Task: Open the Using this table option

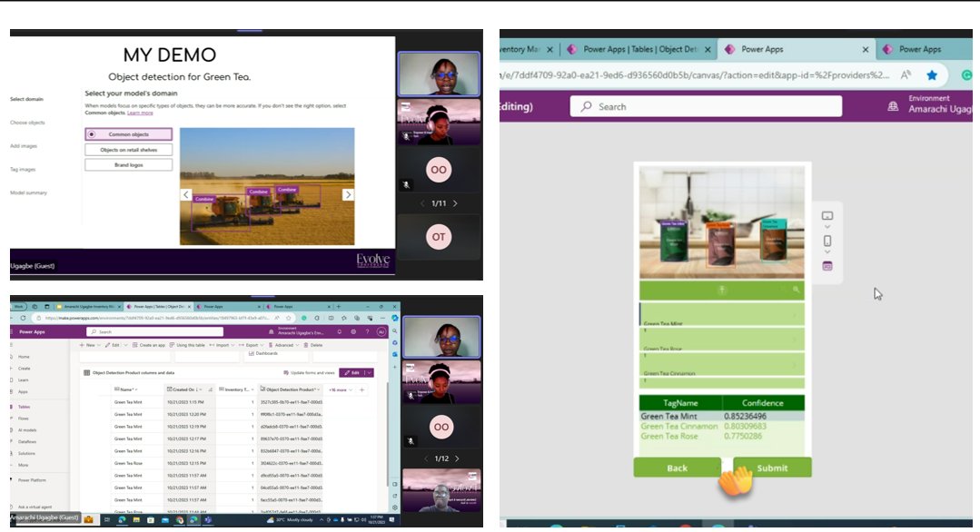Action: 187,345
